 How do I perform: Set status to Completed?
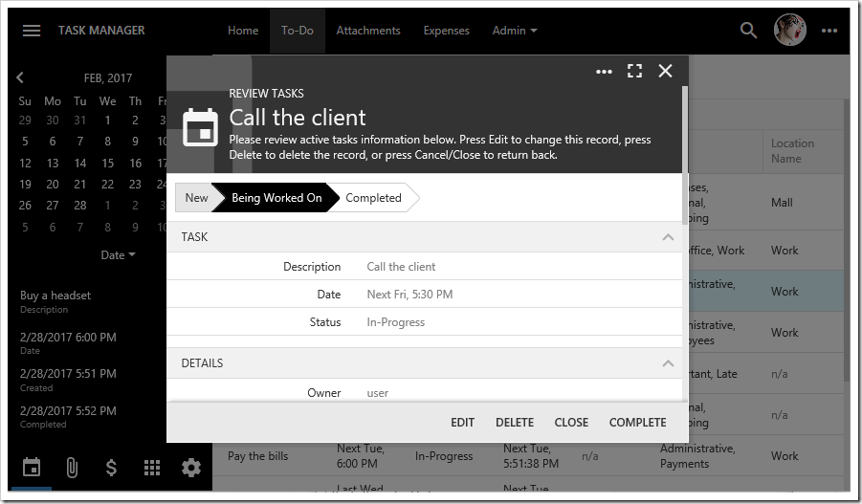(373, 198)
